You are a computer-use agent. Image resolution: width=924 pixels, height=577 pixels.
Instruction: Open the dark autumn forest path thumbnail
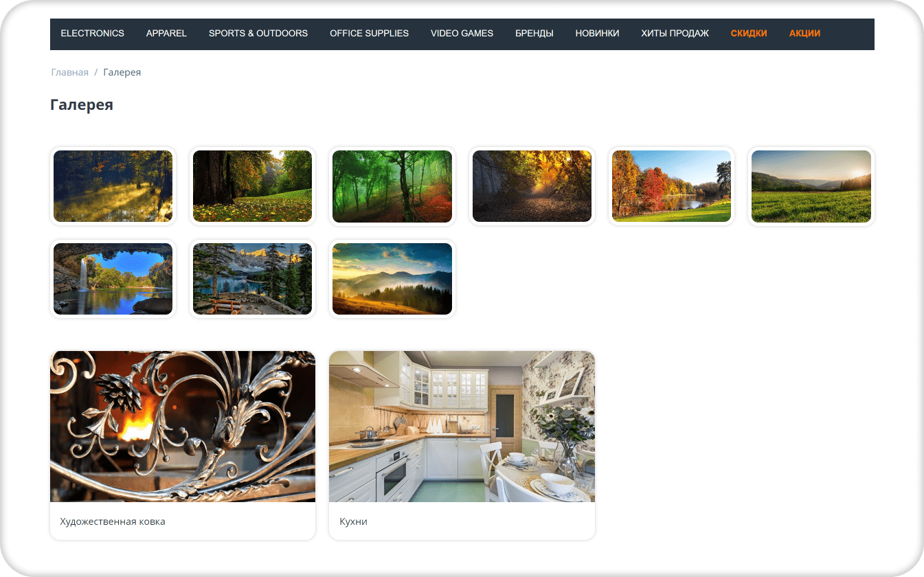[x=532, y=186]
